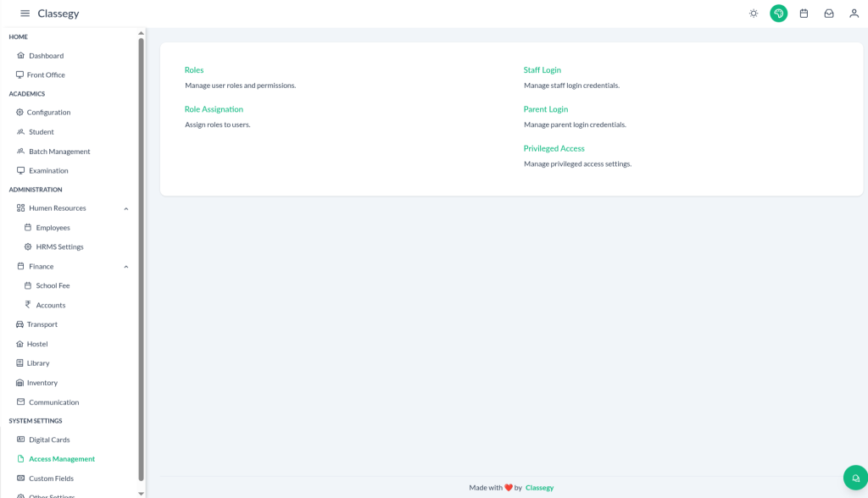Open the user profile icon

[x=854, y=14]
